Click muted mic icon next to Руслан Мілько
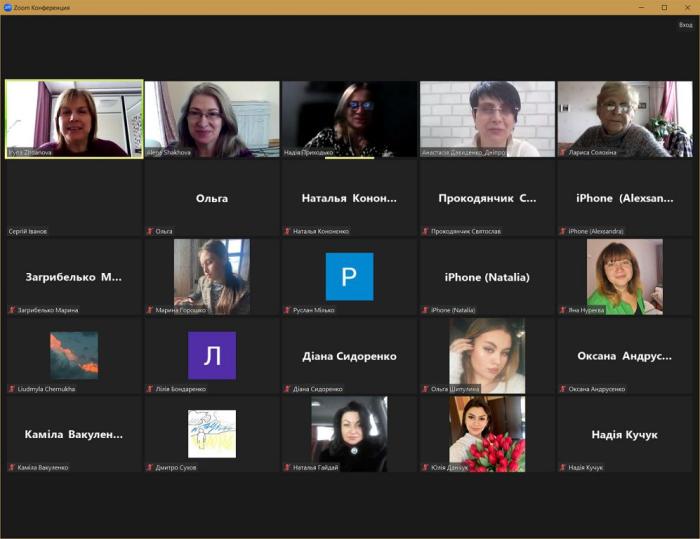 (x=288, y=310)
